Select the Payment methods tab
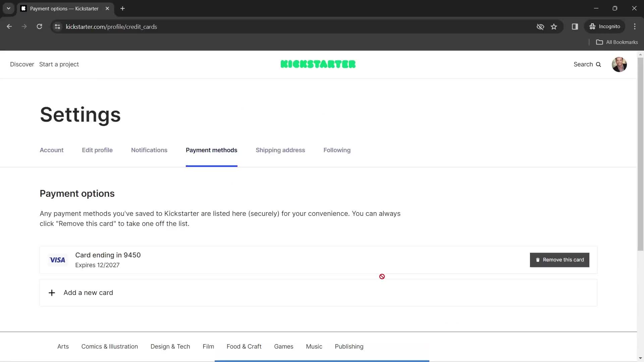 [211, 150]
